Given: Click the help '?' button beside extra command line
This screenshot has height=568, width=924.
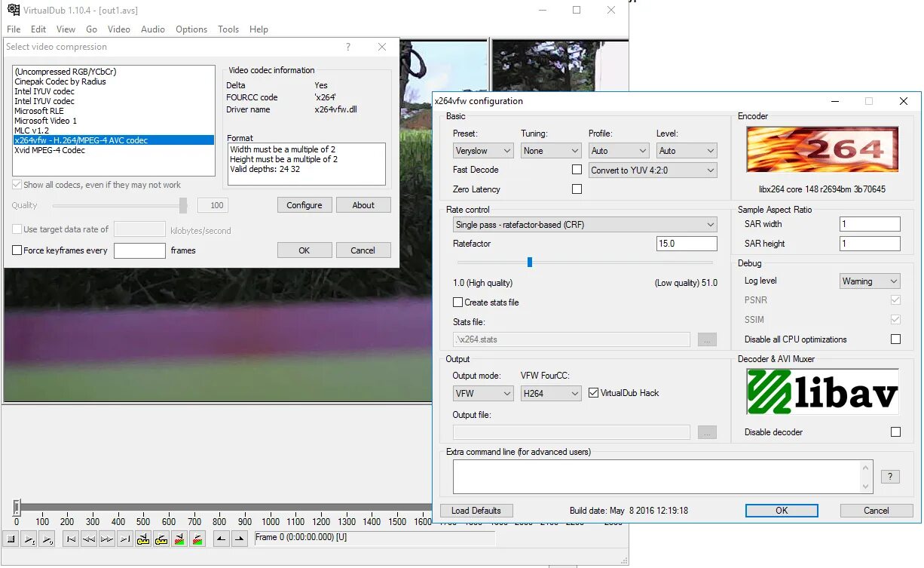Looking at the screenshot, I should [x=890, y=477].
